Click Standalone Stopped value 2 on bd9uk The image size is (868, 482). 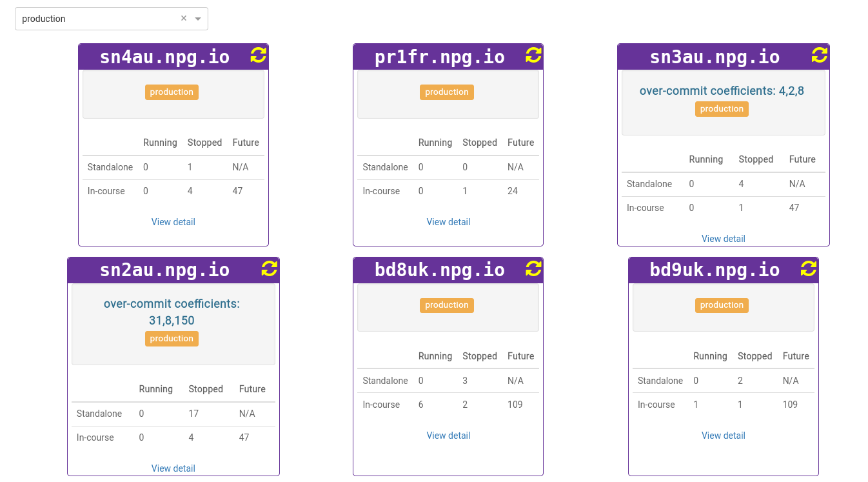click(740, 381)
